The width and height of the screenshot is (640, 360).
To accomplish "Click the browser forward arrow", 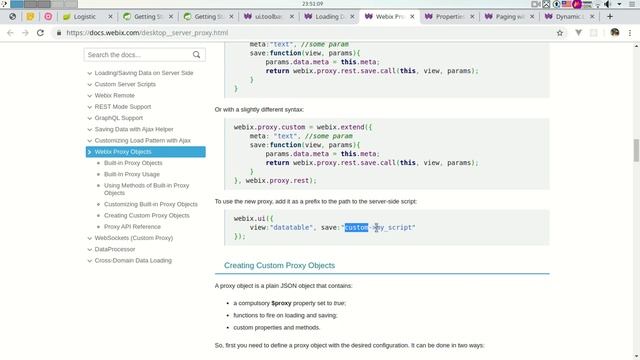I will click(25, 33).
